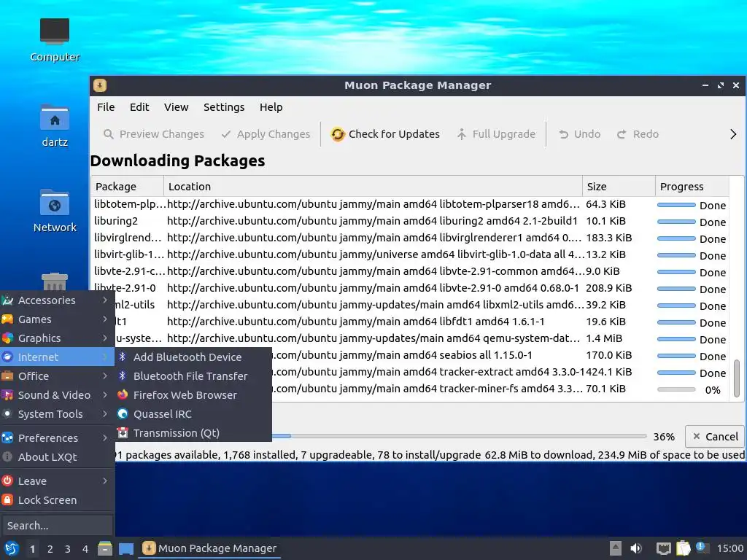Expand the Graphics menu category
Screen dimensions: 747x560
[57, 338]
